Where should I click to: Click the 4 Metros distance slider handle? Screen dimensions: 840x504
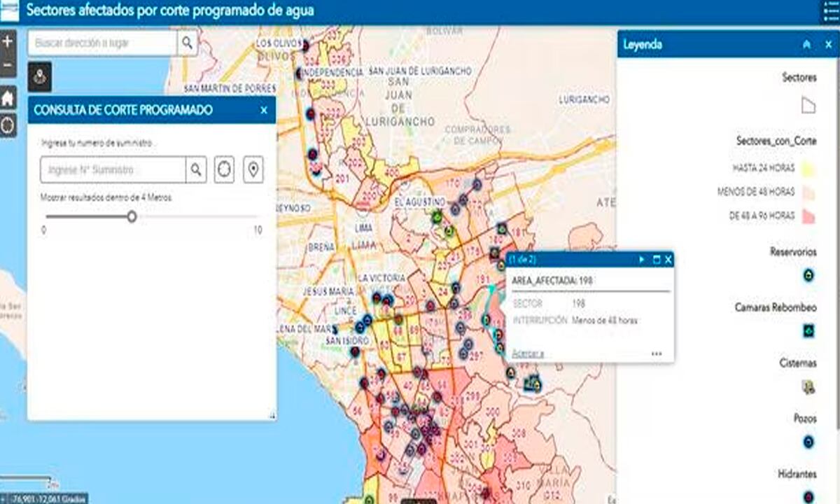point(133,218)
